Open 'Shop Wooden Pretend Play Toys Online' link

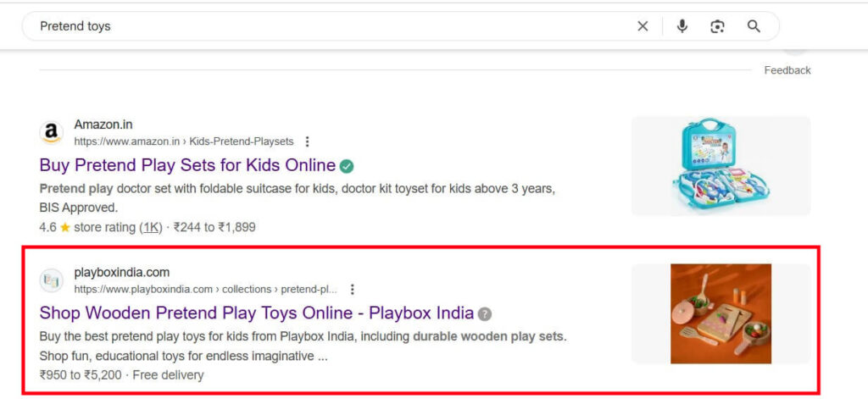point(257,313)
